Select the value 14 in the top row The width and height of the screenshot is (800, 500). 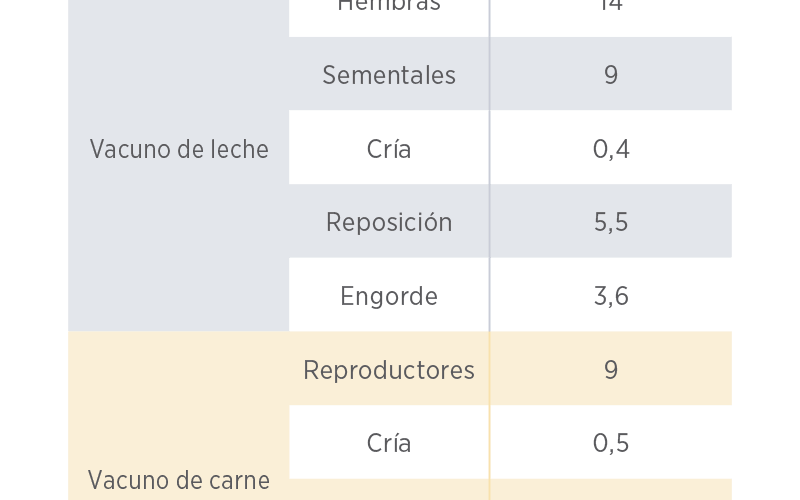click(x=611, y=5)
